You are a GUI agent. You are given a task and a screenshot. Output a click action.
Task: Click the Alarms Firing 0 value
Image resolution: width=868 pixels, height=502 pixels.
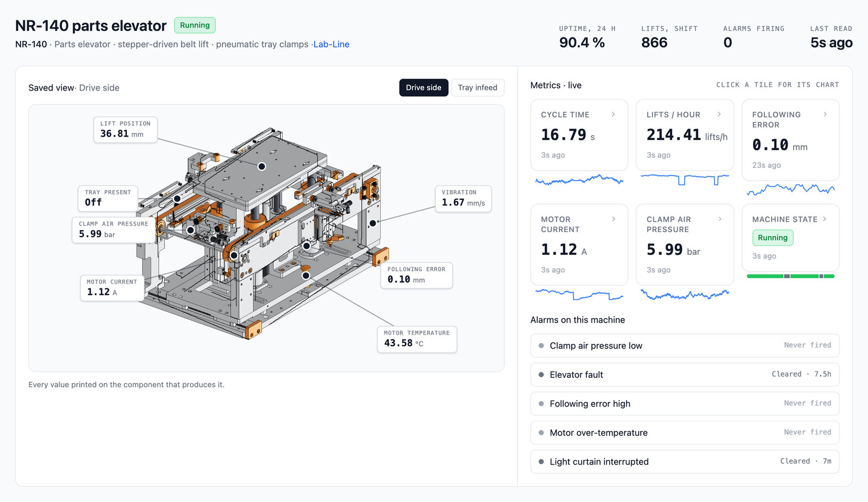pyautogui.click(x=727, y=42)
